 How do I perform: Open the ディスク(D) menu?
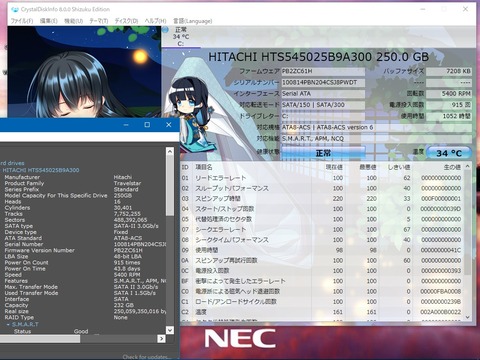(x=126, y=21)
